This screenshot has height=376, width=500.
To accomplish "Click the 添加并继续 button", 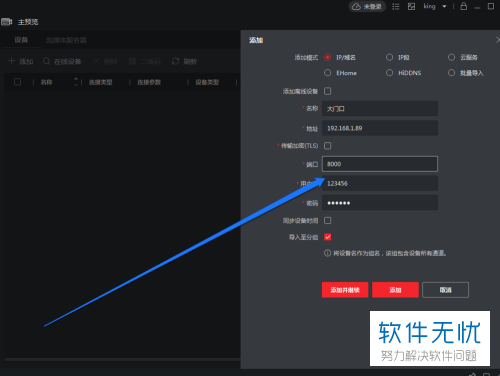I will click(x=345, y=290).
